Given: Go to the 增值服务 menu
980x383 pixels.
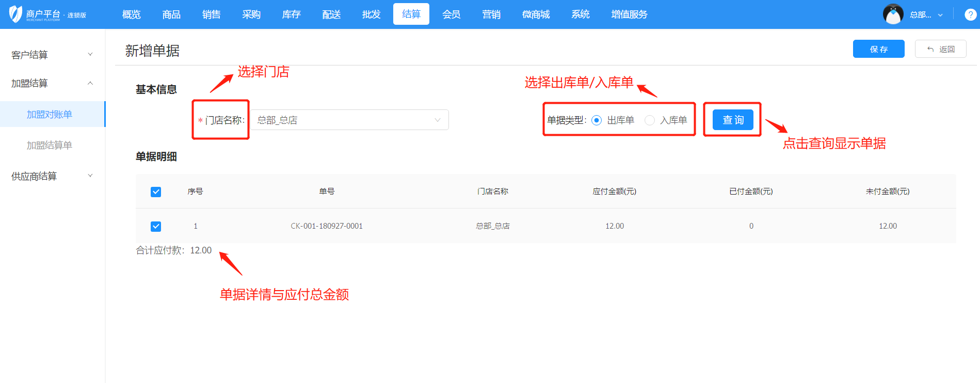Looking at the screenshot, I should (629, 14).
